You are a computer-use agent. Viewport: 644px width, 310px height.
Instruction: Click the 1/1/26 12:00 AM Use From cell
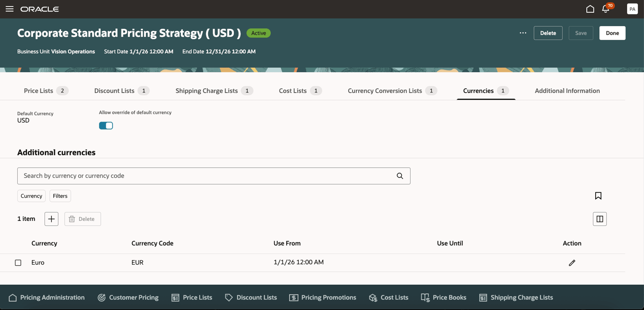click(298, 262)
